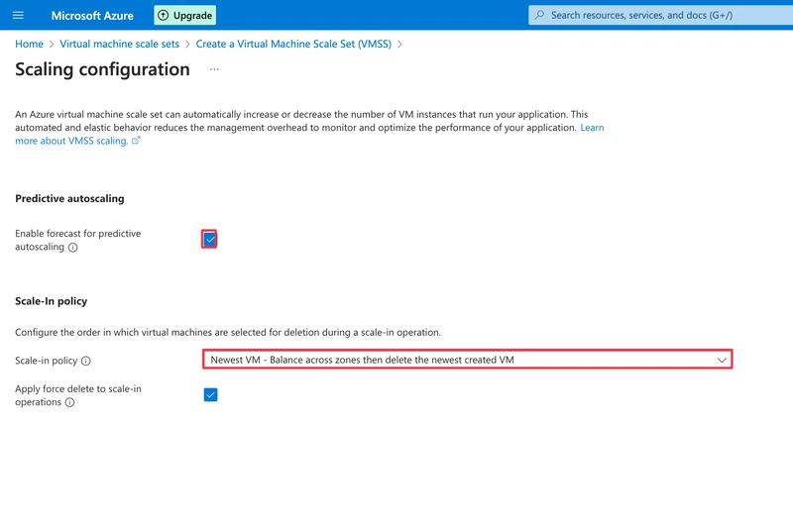Click the Predictive autoscaling heading

[69, 198]
